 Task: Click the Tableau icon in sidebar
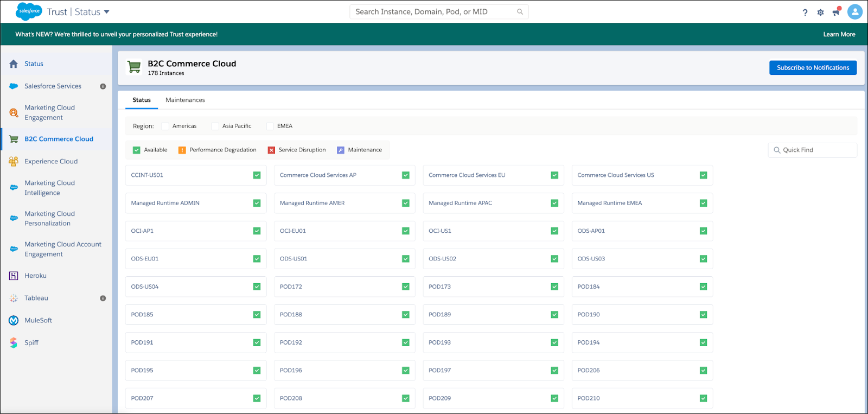[x=14, y=298]
